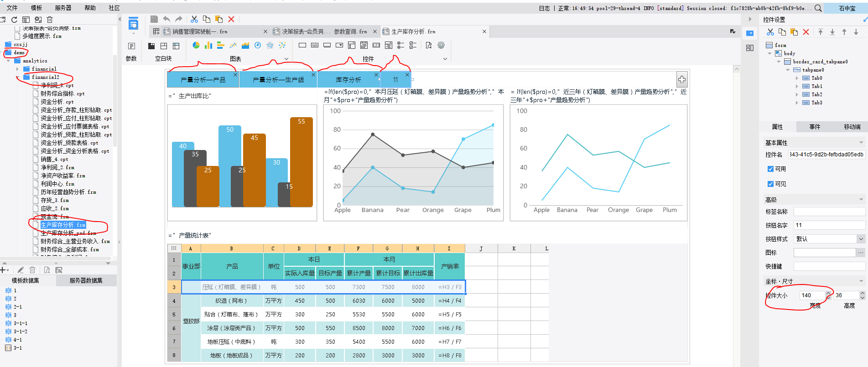This screenshot has width=868, height=367.
Task: Click the icon browse (...) button
Action: click(861, 252)
